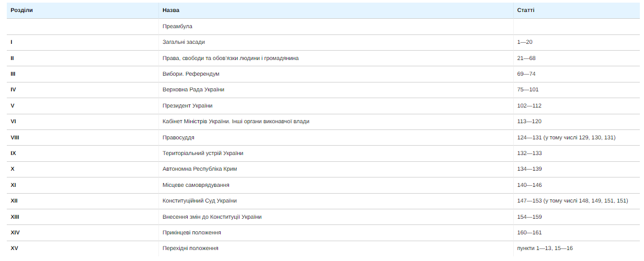Click the 'Розділи' column header
The image size is (644, 261).
click(83, 10)
